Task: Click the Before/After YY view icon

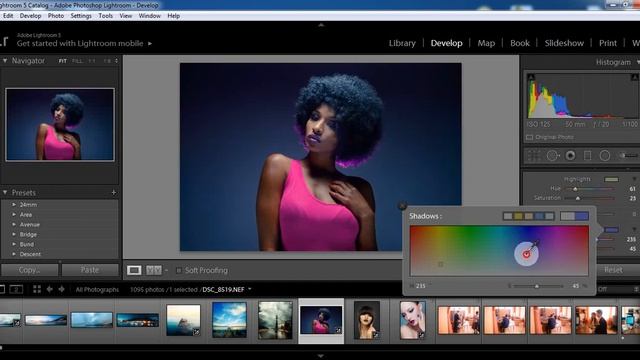Action: coord(154,270)
